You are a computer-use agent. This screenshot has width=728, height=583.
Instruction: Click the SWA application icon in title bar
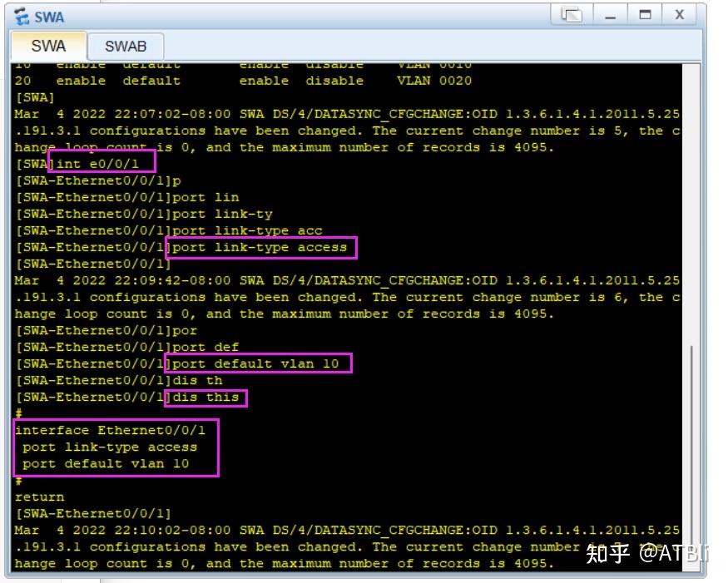pos(22,17)
